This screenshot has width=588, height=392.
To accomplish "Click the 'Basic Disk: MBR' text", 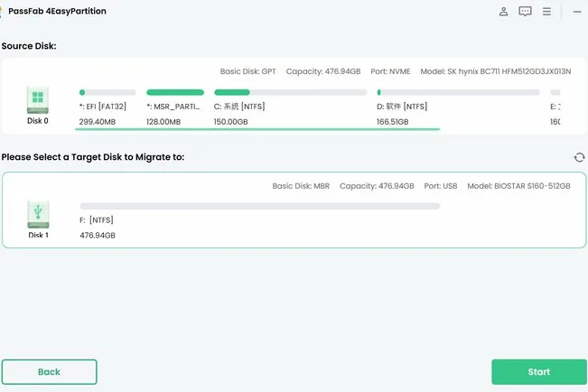I will 301,186.
